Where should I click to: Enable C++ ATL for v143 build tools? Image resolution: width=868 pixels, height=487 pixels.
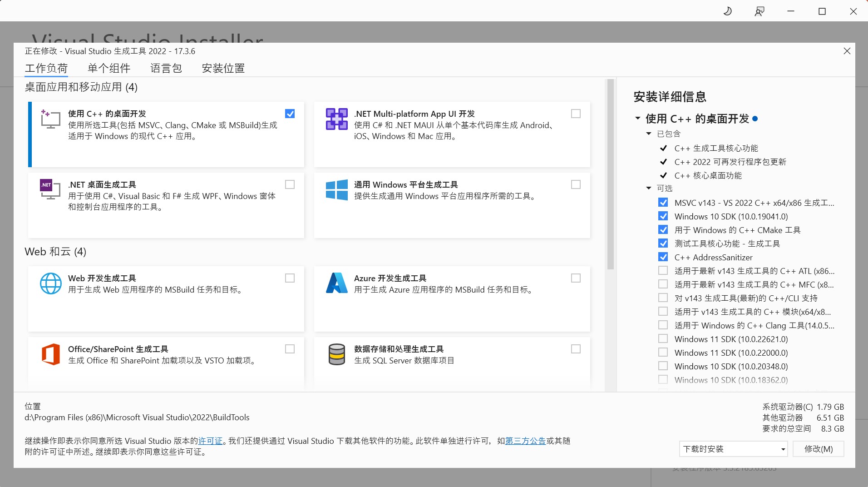(663, 271)
